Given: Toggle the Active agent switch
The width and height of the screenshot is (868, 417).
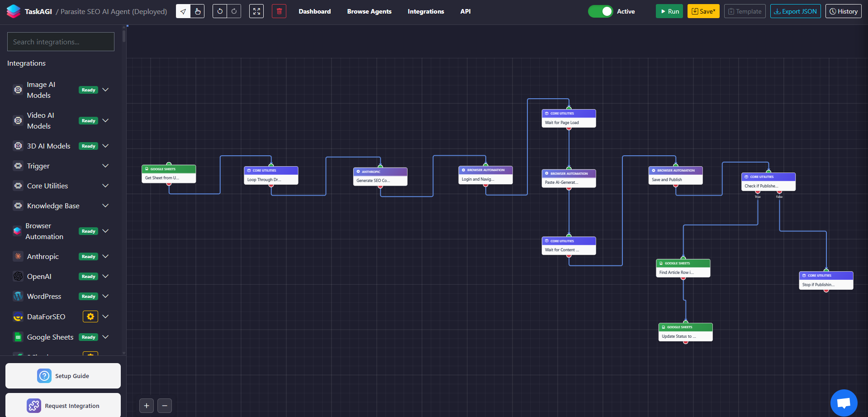Looking at the screenshot, I should (600, 11).
